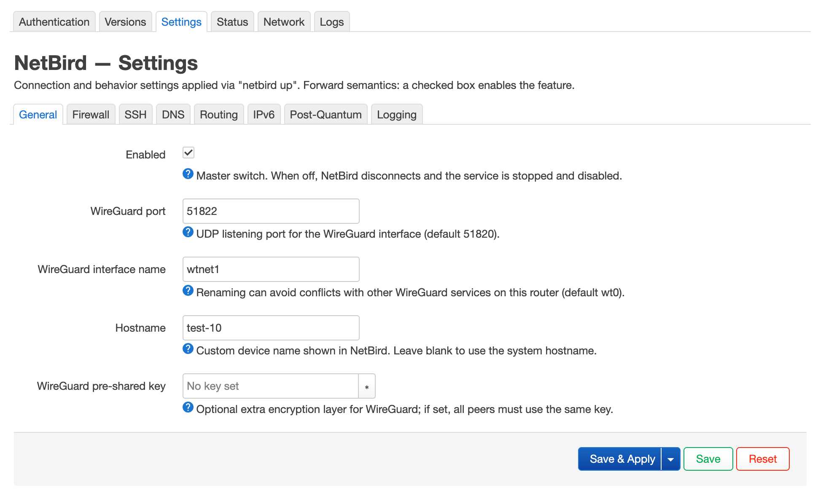The width and height of the screenshot is (818, 504).
Task: Click the red Reset button
Action: click(x=763, y=459)
